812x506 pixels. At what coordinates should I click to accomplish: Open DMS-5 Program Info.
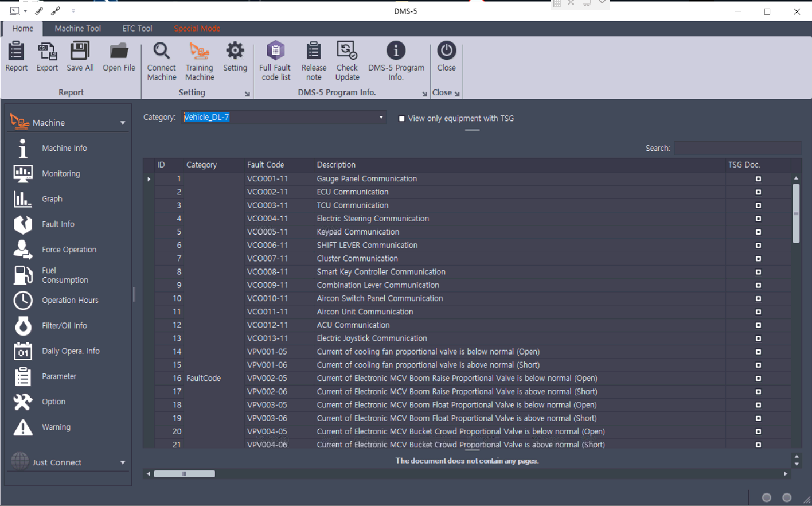click(396, 61)
